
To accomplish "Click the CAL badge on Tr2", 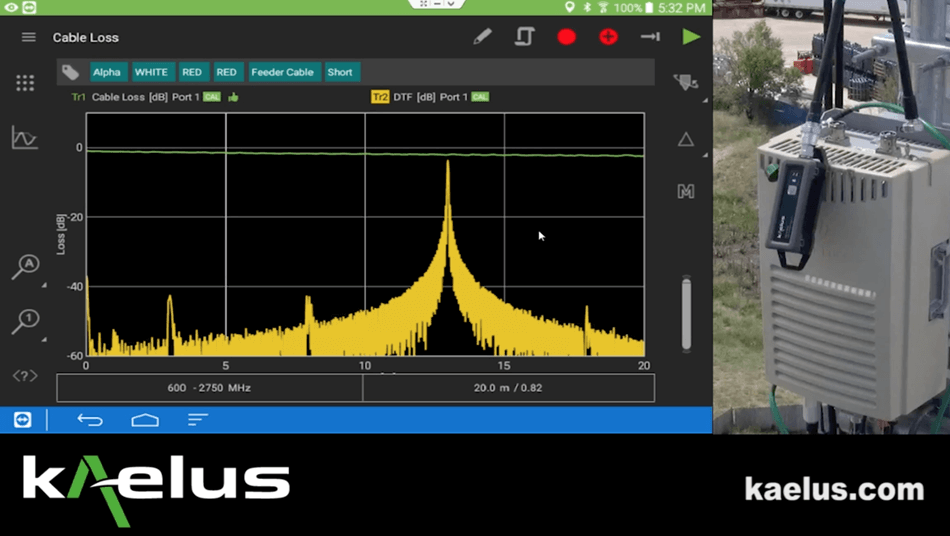I will [480, 97].
